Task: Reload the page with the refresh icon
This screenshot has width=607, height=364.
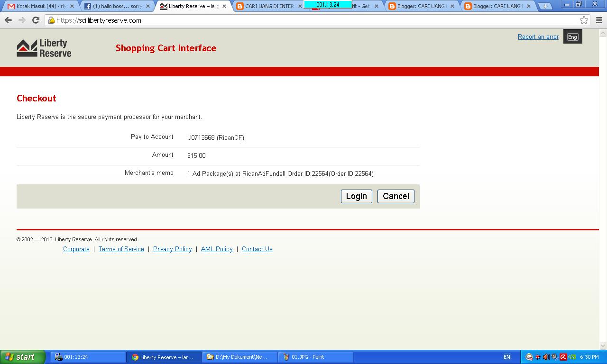Action: [36, 20]
